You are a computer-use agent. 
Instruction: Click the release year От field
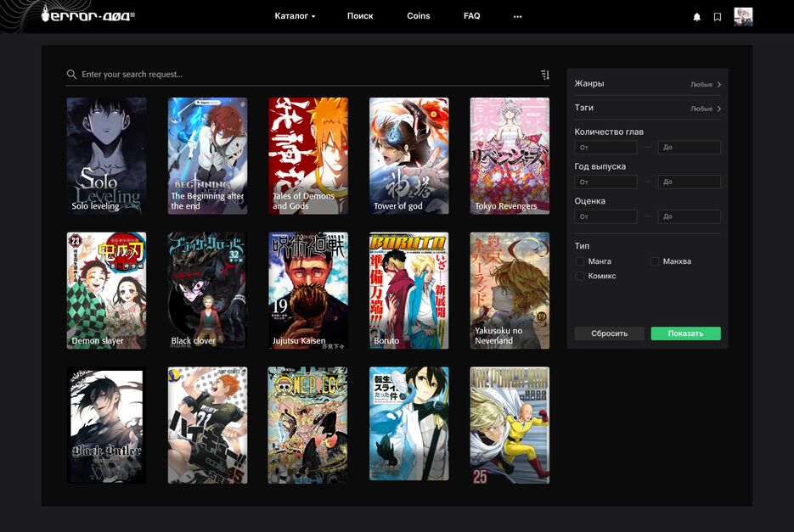pyautogui.click(x=605, y=182)
